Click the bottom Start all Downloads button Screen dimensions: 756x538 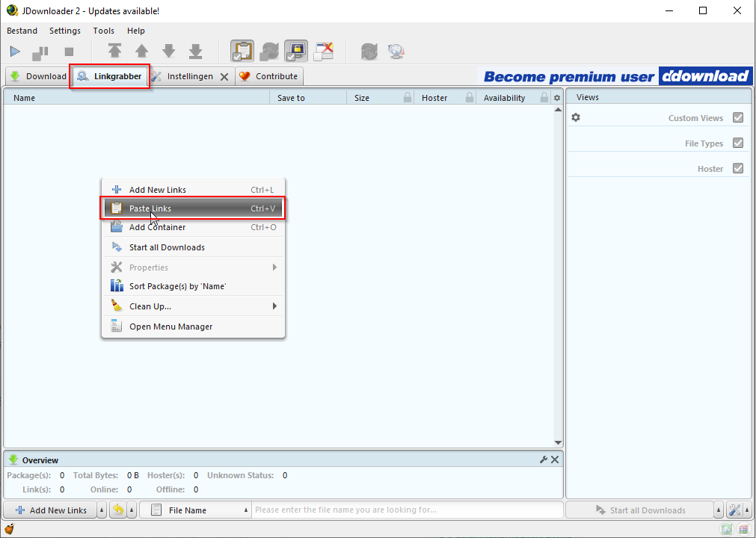[640, 510]
